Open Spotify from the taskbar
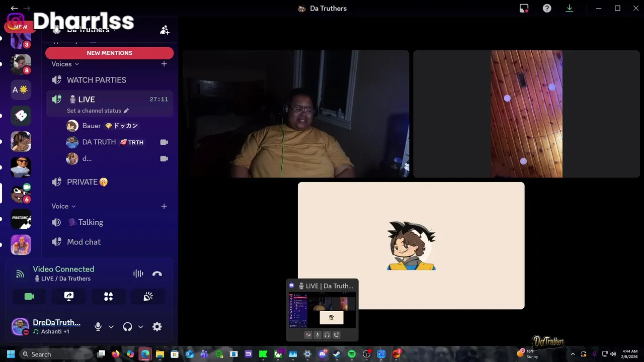 click(352, 354)
